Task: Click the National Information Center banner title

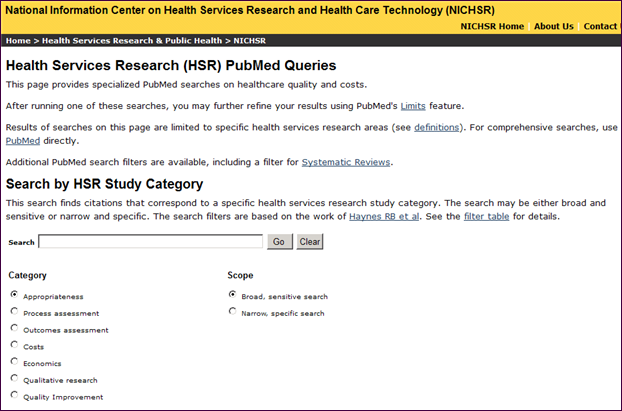Action: point(250,10)
